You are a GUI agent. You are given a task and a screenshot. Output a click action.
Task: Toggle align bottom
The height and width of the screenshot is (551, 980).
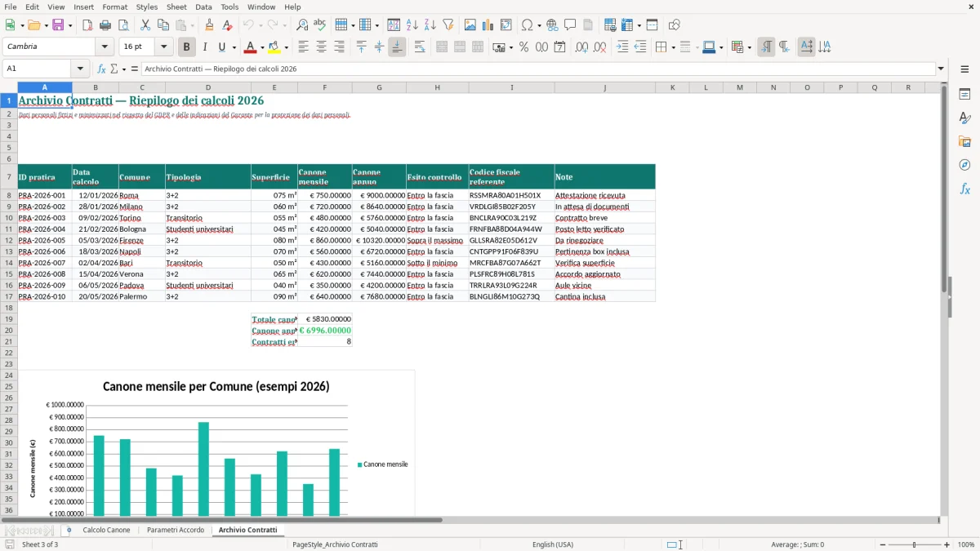coord(397,47)
